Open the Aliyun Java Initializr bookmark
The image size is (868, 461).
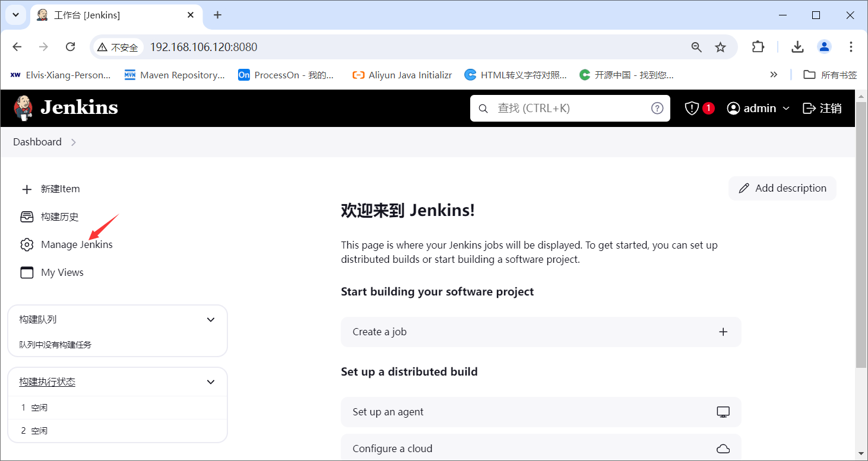pyautogui.click(x=402, y=75)
